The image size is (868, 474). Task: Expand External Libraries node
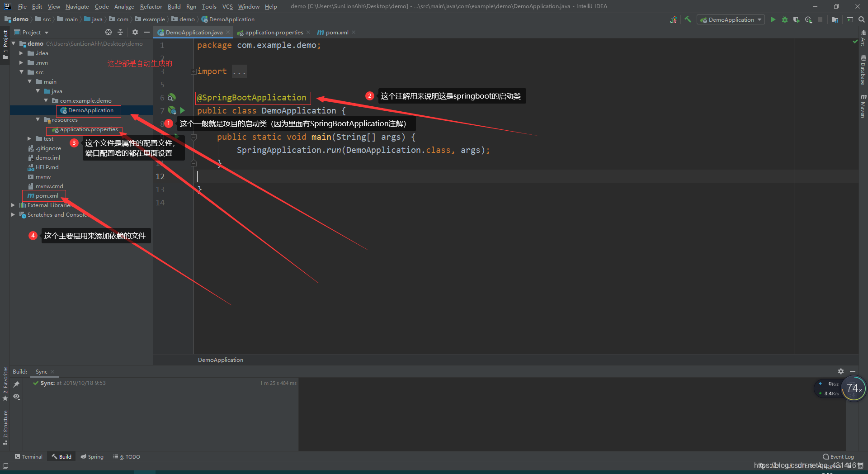click(13, 205)
